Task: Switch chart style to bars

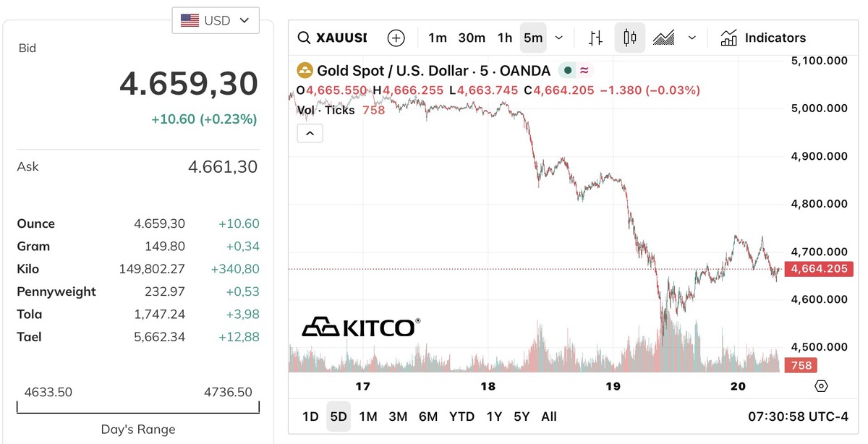Action: 595,38
